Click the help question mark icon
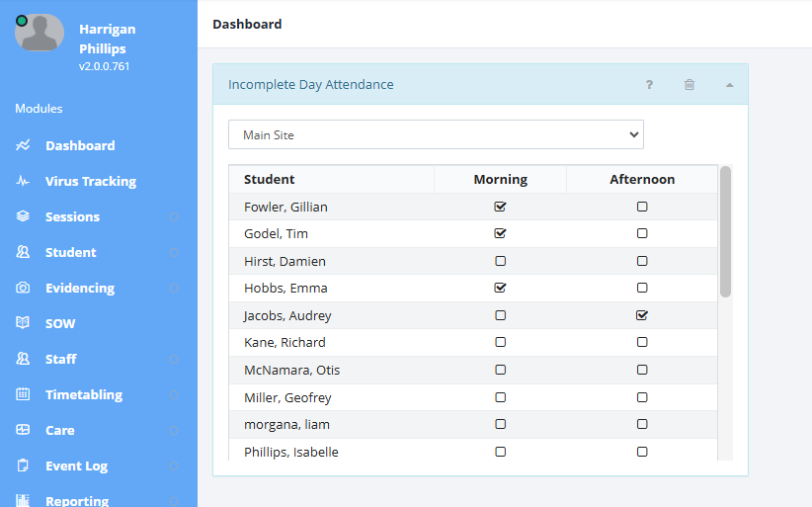 (649, 84)
